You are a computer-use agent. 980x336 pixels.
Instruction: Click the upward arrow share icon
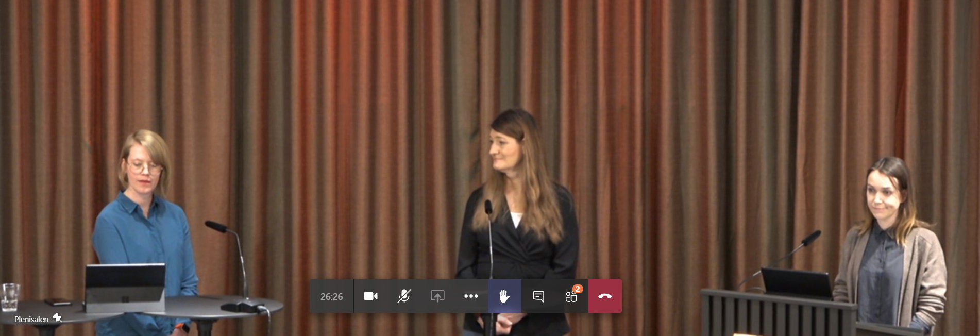pyautogui.click(x=437, y=296)
